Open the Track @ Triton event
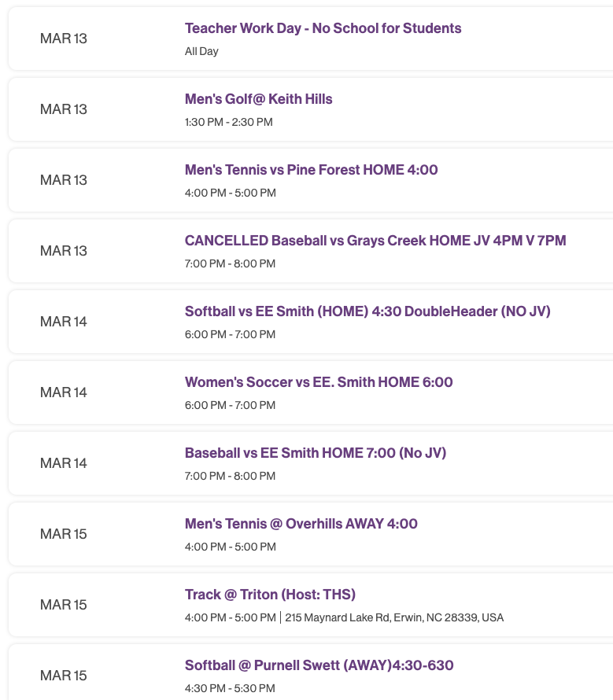 click(x=270, y=595)
